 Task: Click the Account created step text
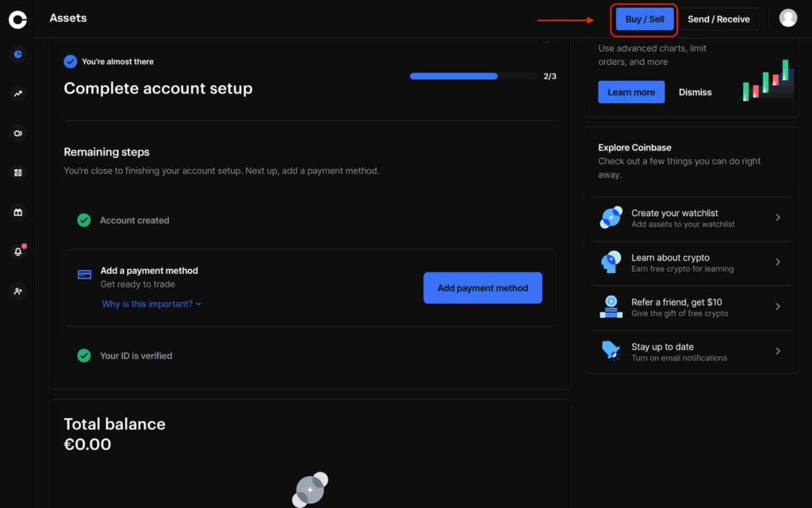[135, 221]
